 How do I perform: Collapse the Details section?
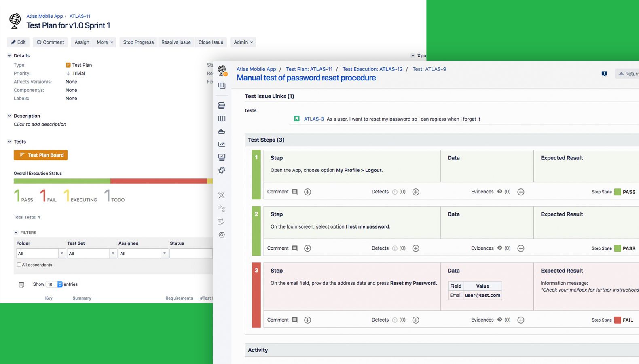[x=9, y=56]
